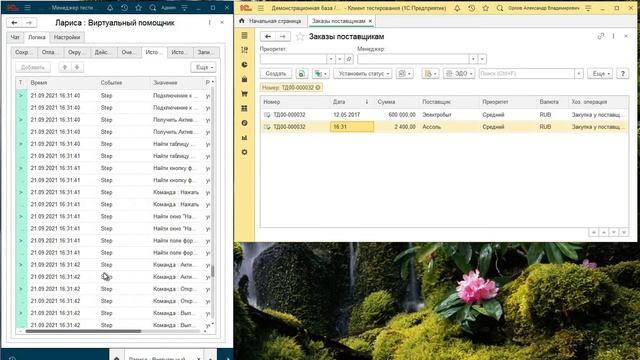Click the Сумма cell 2 400,00
This screenshot has width=640, height=360.
(396, 127)
